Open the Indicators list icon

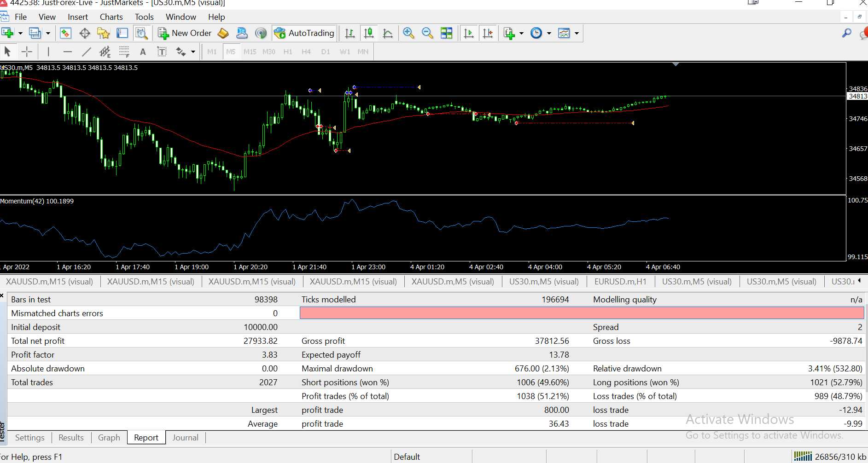point(509,33)
